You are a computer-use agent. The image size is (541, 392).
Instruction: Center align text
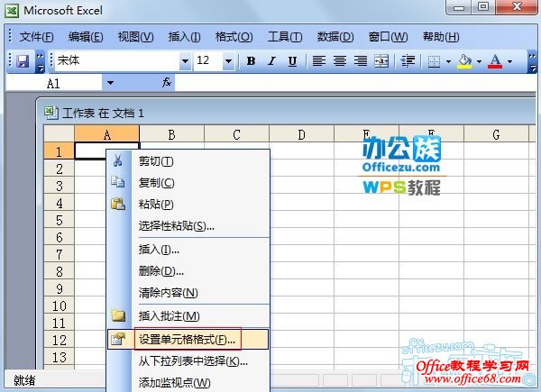coord(340,61)
